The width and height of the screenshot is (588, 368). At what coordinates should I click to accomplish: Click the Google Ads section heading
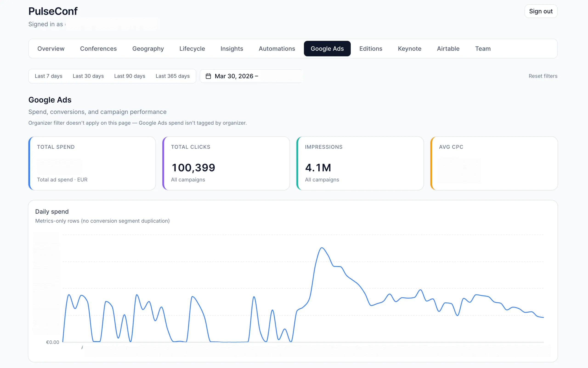50,100
